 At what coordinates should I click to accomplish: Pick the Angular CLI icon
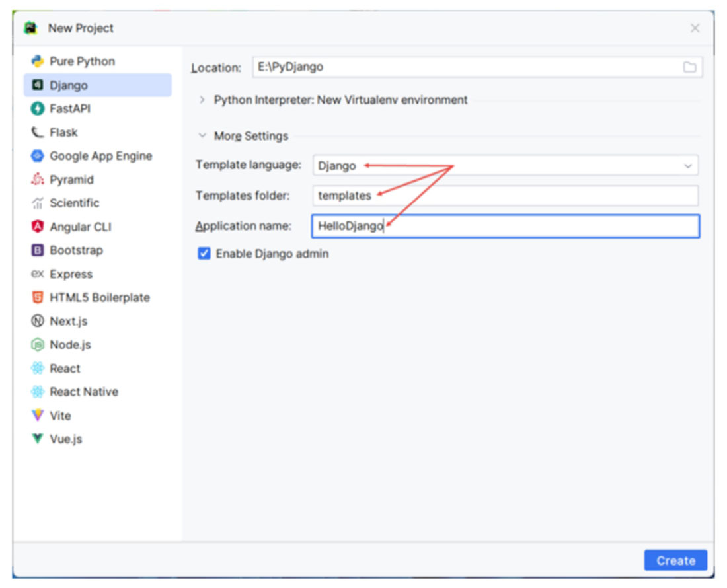tap(38, 227)
